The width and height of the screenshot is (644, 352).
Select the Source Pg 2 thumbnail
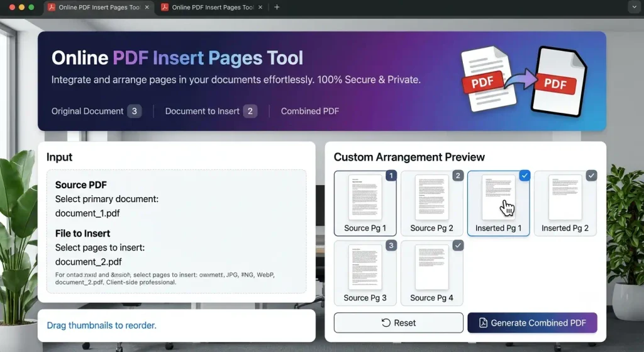click(x=431, y=203)
